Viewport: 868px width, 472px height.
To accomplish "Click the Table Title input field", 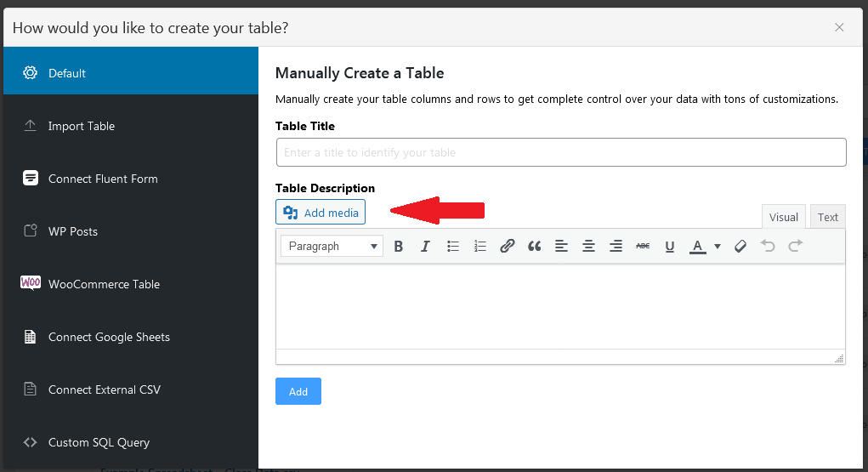I will point(561,152).
